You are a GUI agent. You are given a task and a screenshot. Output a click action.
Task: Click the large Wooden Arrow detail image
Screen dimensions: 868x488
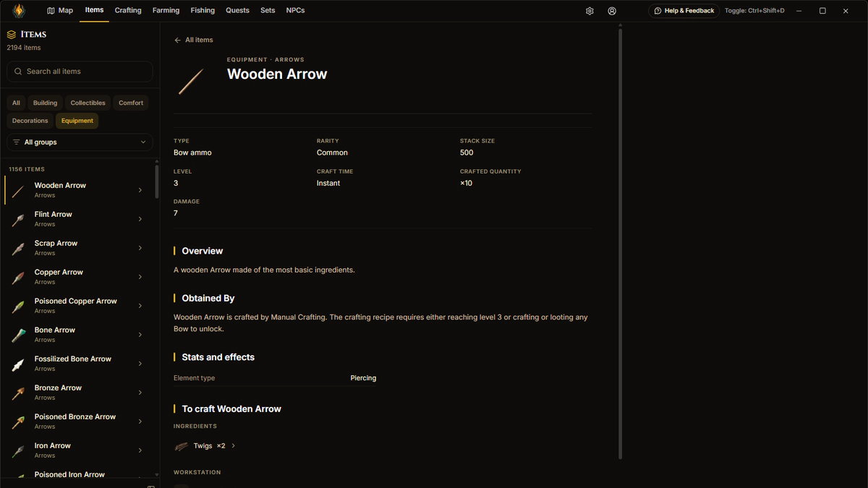(192, 81)
